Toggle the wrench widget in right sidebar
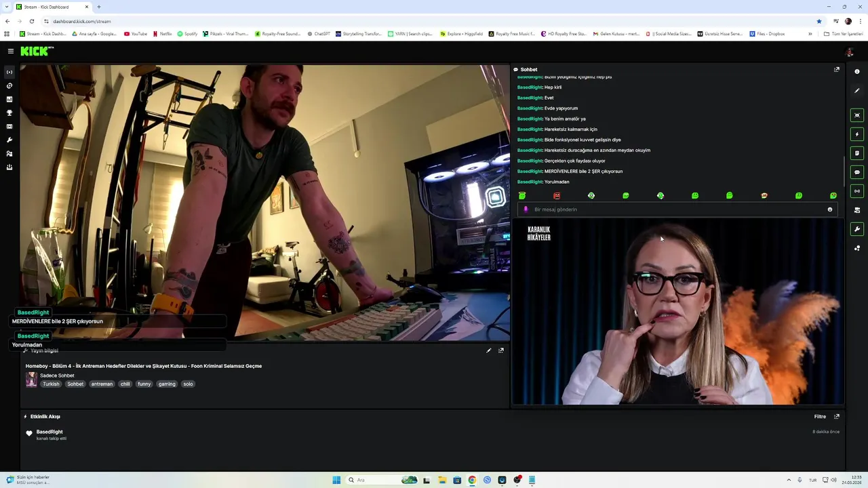The height and width of the screenshot is (488, 868). point(857,229)
